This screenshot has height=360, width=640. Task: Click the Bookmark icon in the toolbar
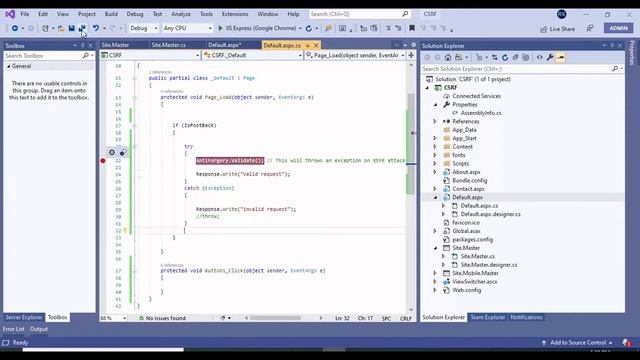412,28
